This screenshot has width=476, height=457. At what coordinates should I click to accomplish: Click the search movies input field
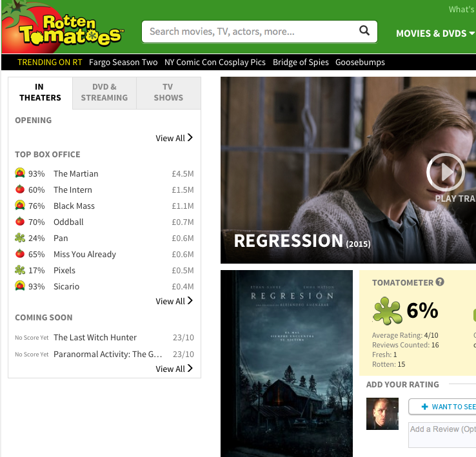pyautogui.click(x=250, y=32)
